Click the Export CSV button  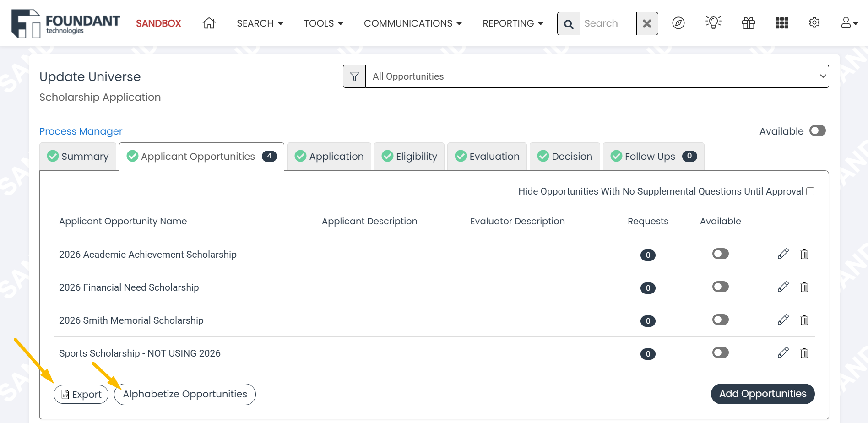81,394
